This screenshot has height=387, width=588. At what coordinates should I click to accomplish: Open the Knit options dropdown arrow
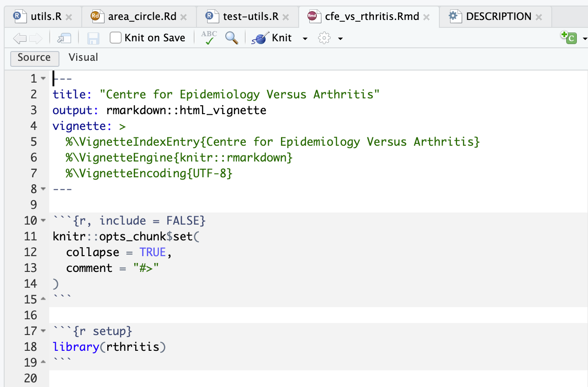(x=305, y=39)
